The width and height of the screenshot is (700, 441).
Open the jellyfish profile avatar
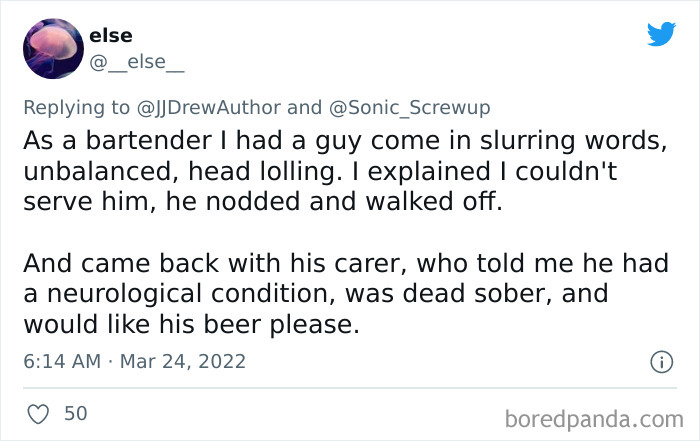51,48
